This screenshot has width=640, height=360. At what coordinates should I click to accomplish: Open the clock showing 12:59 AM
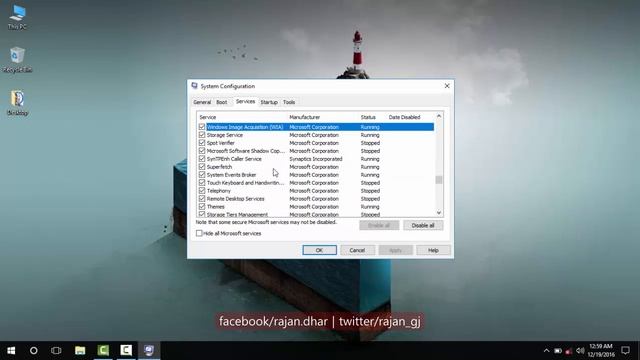(601, 350)
